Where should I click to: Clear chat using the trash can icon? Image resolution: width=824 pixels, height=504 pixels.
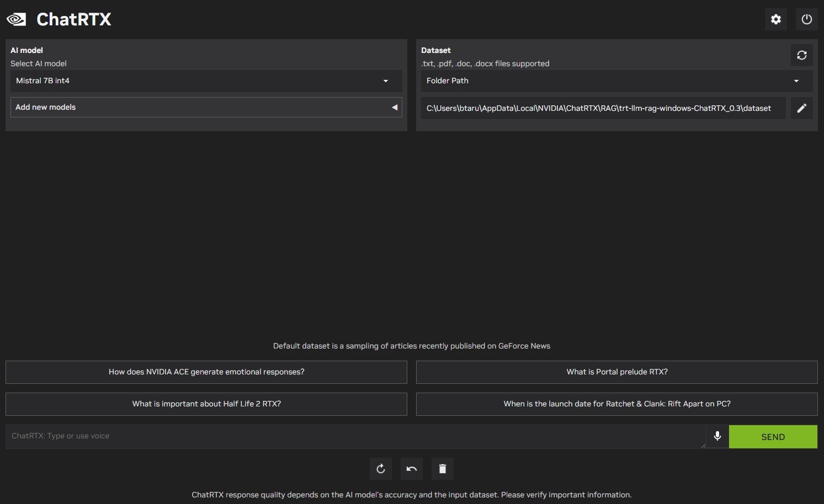point(443,469)
